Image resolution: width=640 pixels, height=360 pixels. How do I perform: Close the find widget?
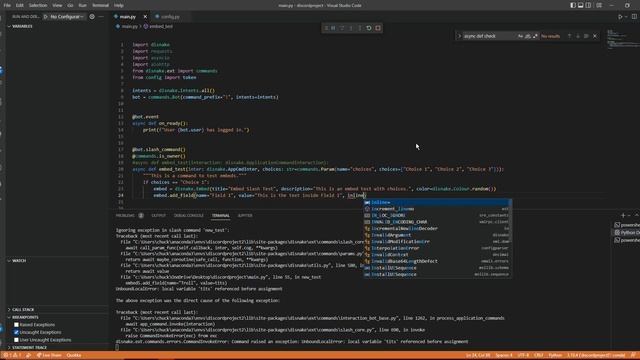595,36
